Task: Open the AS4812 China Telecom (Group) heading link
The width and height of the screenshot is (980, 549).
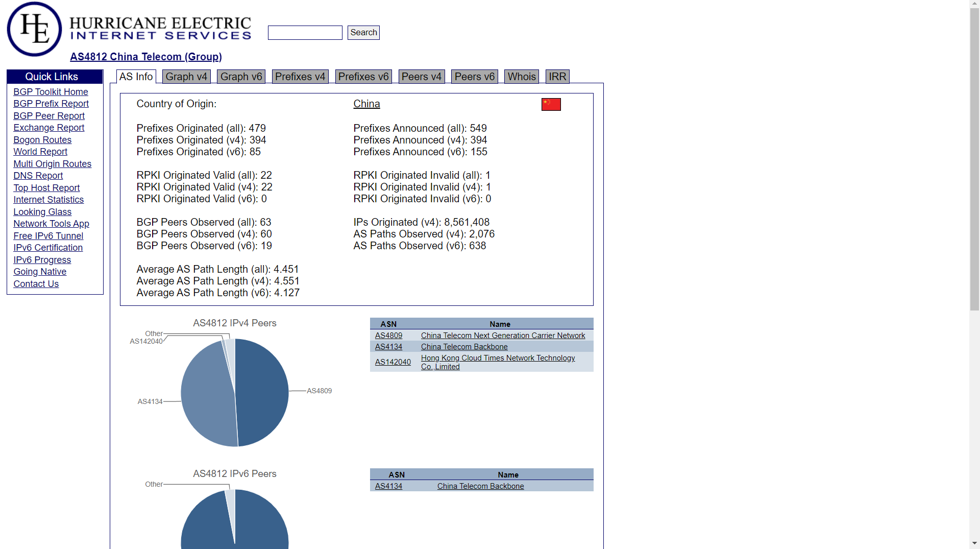Action: point(146,57)
